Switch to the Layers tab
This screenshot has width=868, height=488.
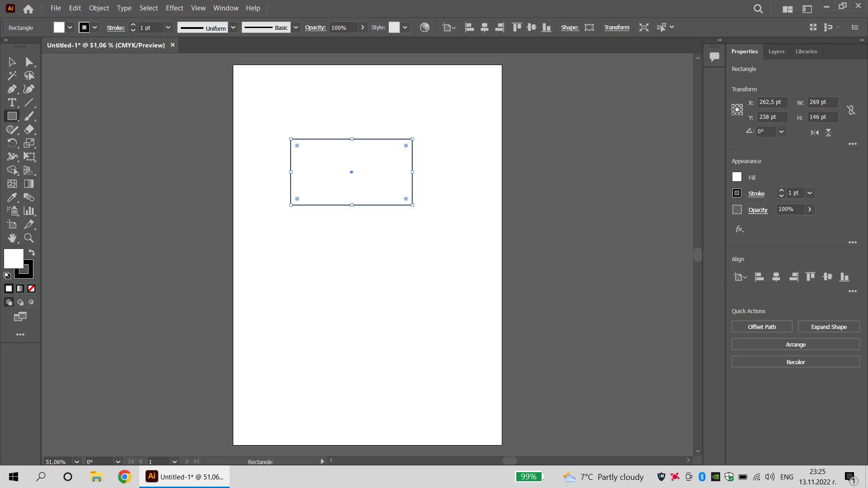pyautogui.click(x=776, y=52)
